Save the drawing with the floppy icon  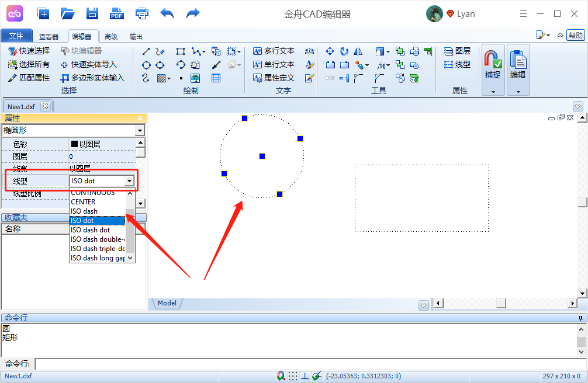tap(92, 14)
